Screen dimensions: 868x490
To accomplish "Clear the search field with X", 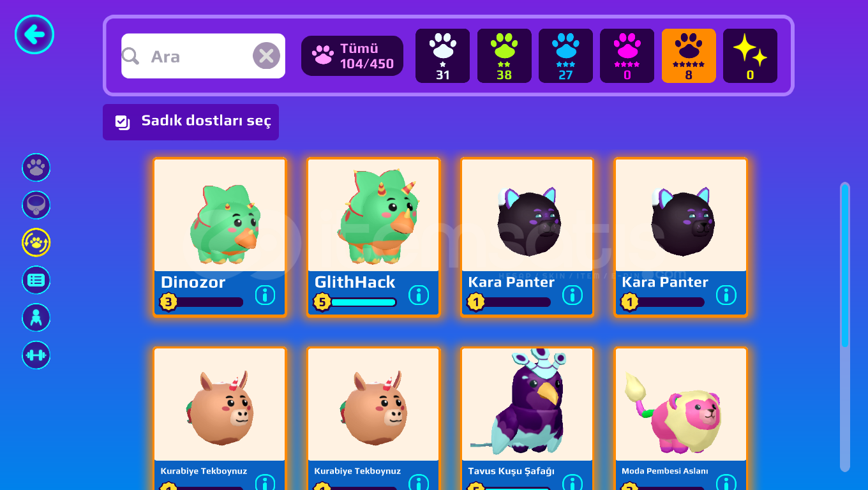I will coord(266,56).
